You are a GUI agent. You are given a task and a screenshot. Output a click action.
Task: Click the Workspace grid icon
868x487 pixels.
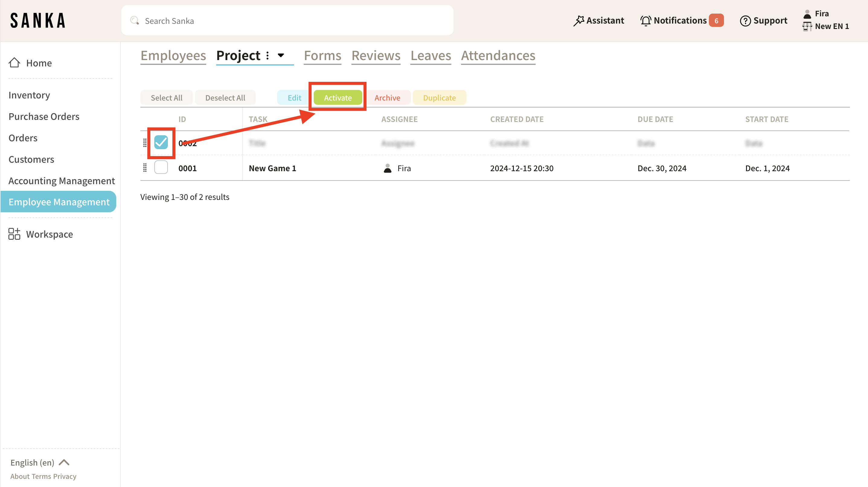[x=14, y=234]
